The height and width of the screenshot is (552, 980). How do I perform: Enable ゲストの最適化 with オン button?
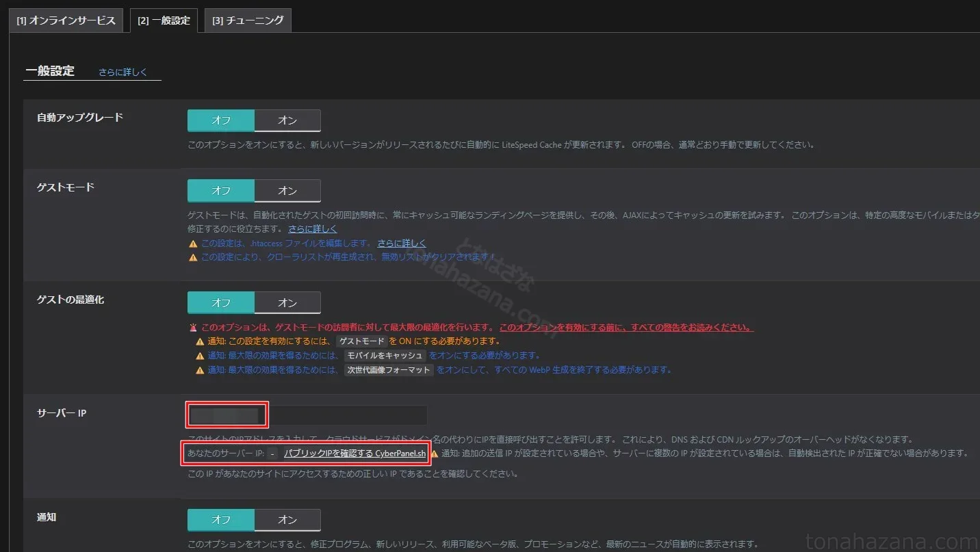point(287,302)
